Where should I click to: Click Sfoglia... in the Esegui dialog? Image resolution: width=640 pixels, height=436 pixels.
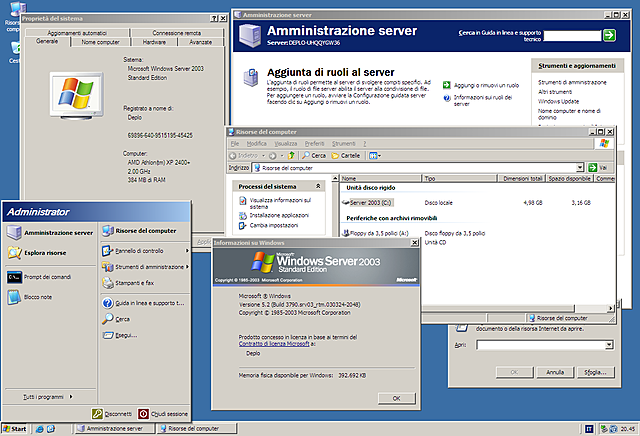pyautogui.click(x=595, y=372)
